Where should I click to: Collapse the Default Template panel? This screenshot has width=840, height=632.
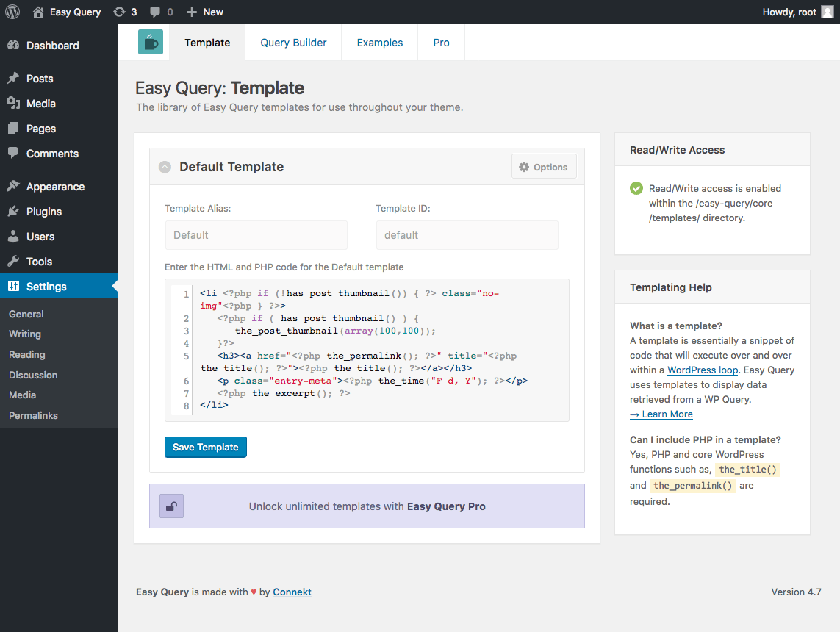coord(165,167)
